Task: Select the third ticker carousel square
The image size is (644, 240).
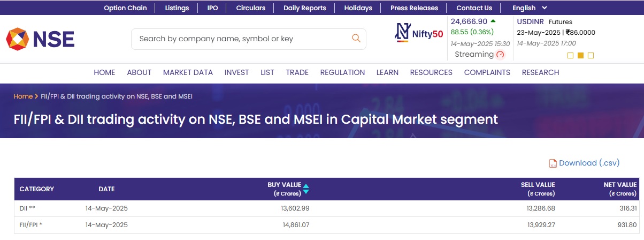Action: (x=591, y=55)
